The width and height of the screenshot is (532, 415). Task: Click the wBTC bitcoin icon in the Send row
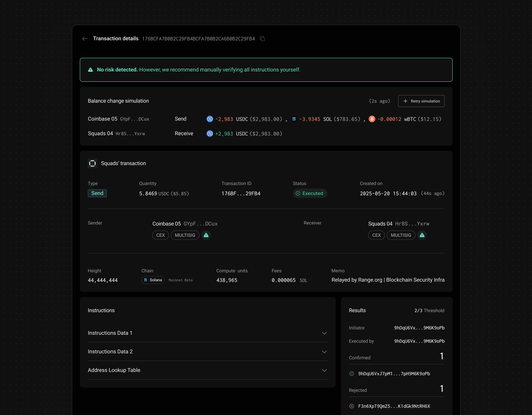372,119
